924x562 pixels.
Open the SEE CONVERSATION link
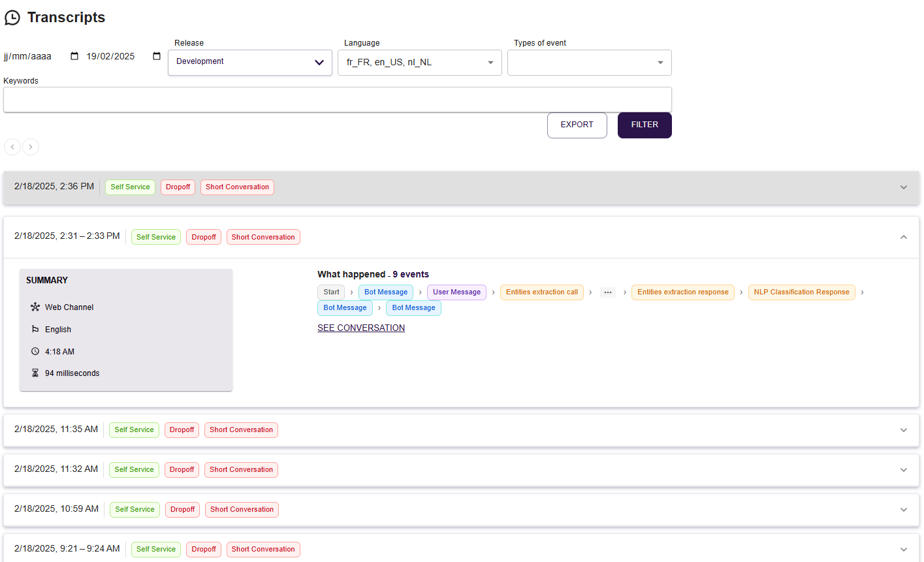(x=361, y=328)
